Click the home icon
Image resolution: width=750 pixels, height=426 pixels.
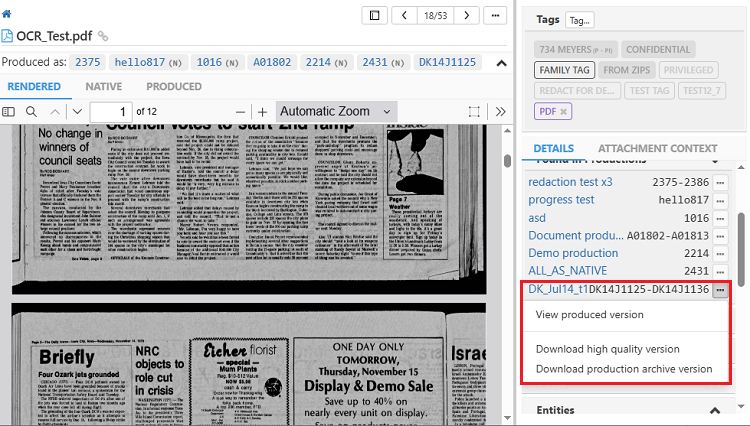pos(6,15)
